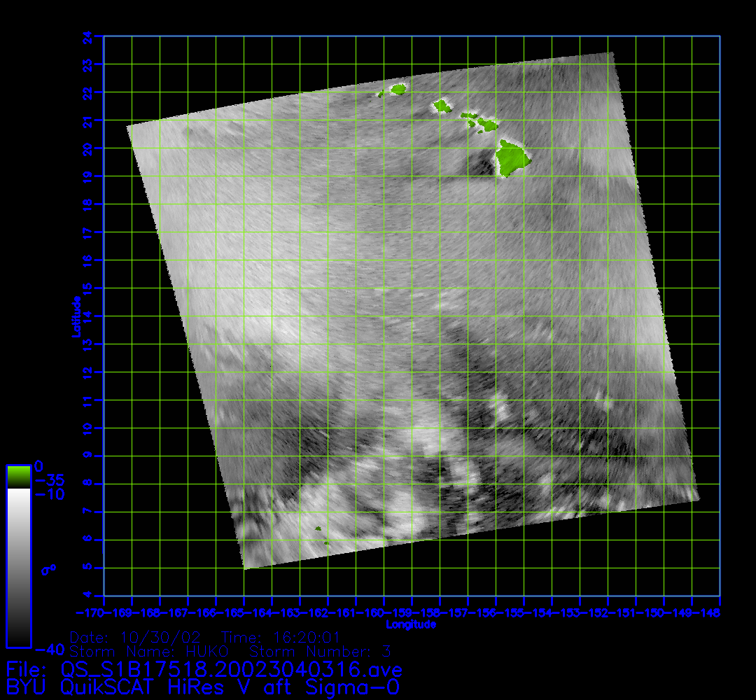Click the Time 16:20:01 label
756x700 pixels.
pos(280,638)
